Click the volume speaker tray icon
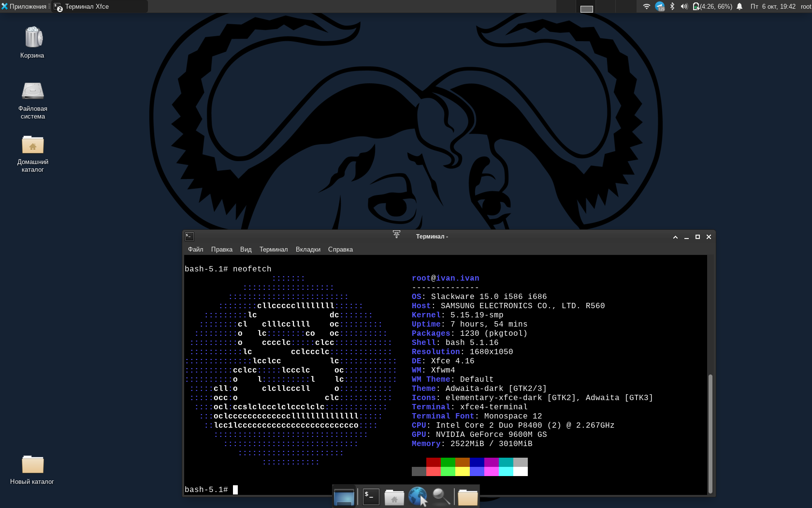Image resolution: width=812 pixels, height=508 pixels. [684, 6]
